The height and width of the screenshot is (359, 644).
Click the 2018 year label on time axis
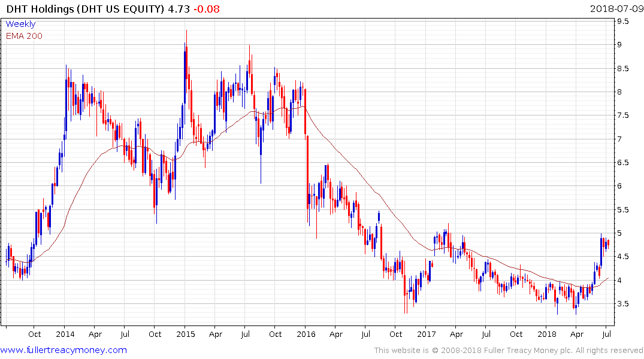point(547,334)
